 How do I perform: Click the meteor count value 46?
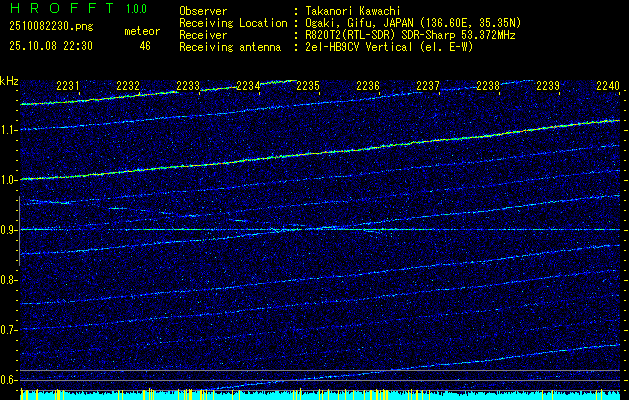tap(144, 46)
